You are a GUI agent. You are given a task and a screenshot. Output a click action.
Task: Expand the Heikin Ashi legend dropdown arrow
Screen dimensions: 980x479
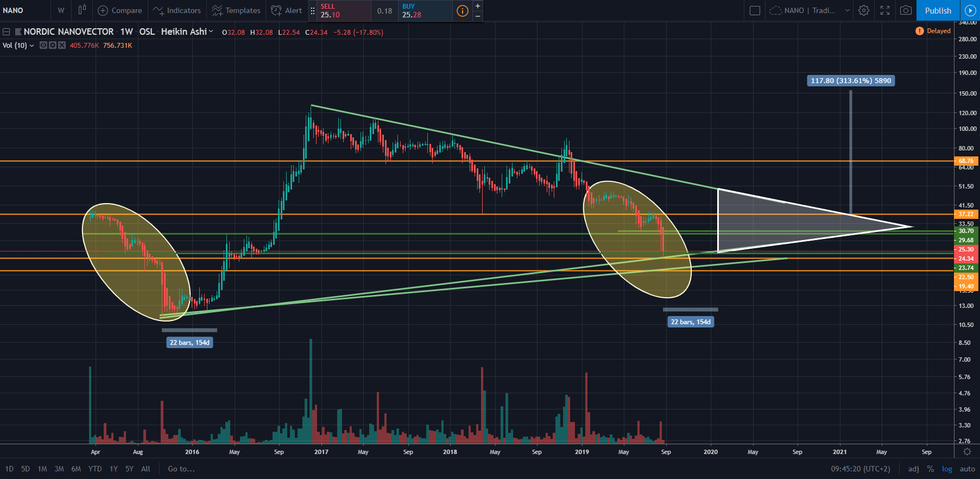coord(211,31)
